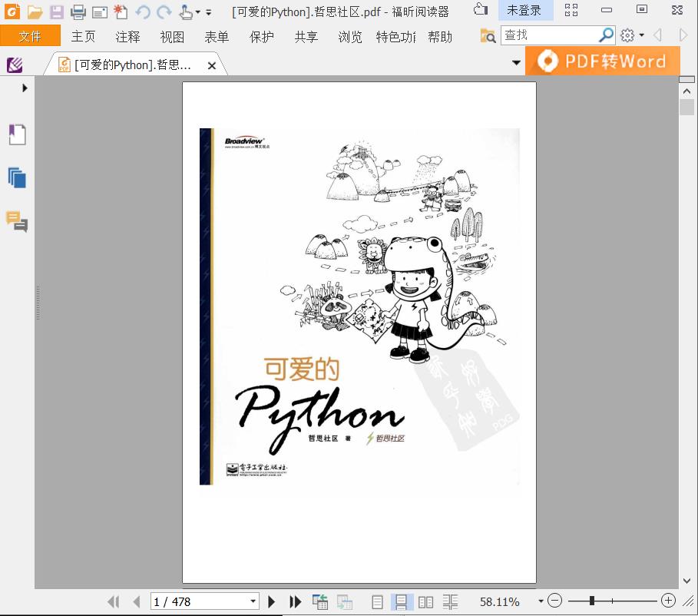
Task: Open the 共享 ribbon tab
Action: pyautogui.click(x=306, y=37)
